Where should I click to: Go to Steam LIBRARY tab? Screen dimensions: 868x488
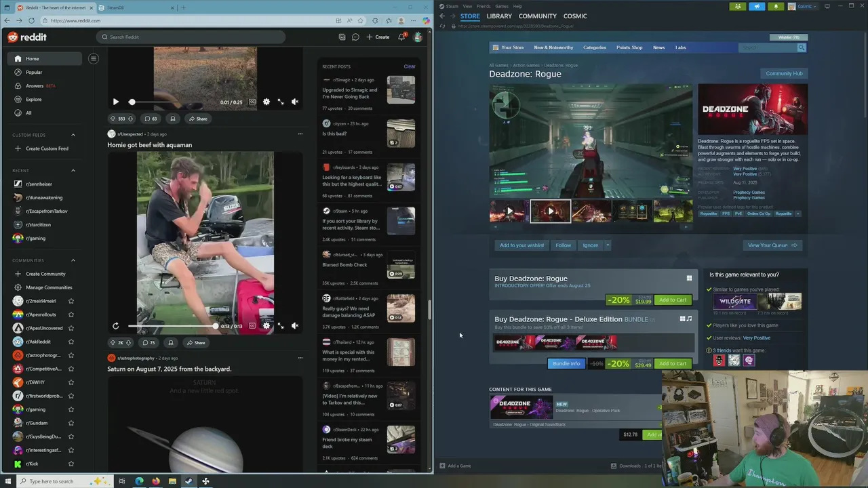coord(499,16)
